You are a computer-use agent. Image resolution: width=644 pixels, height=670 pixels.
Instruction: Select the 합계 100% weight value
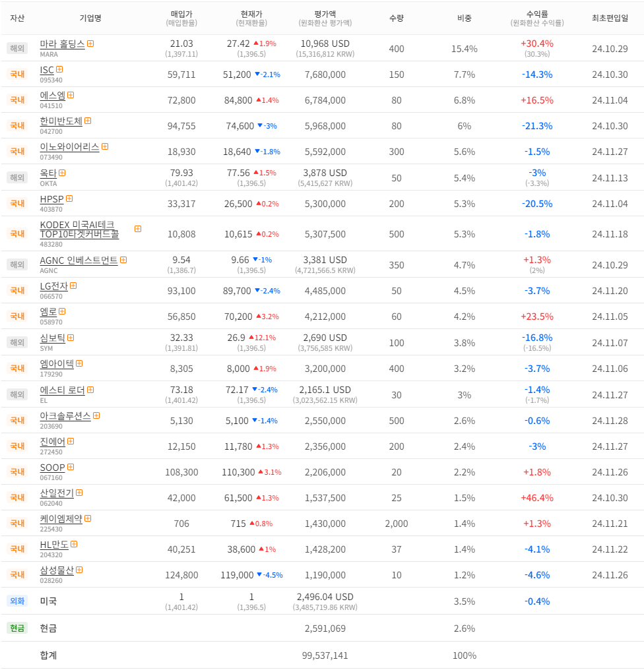465,655
